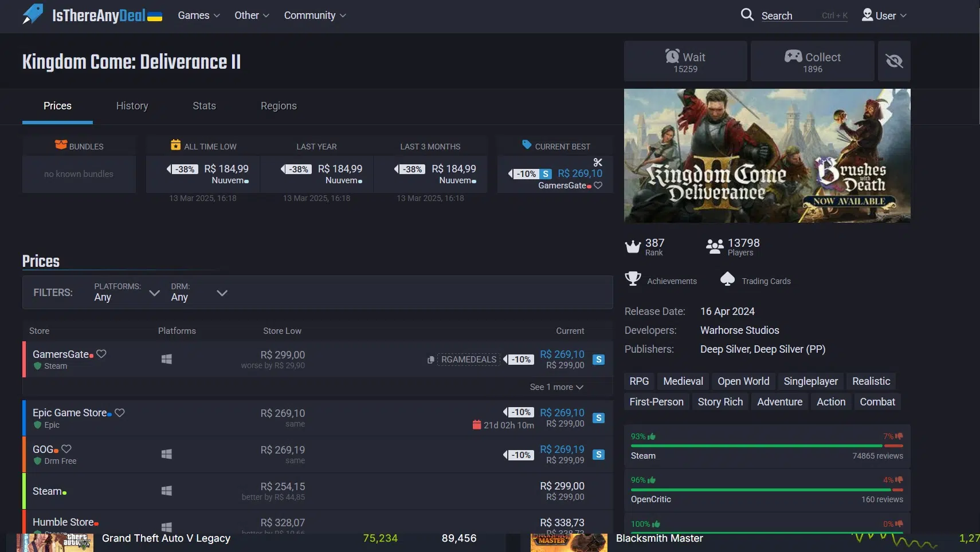Click the Achievements trophy icon

point(633,279)
